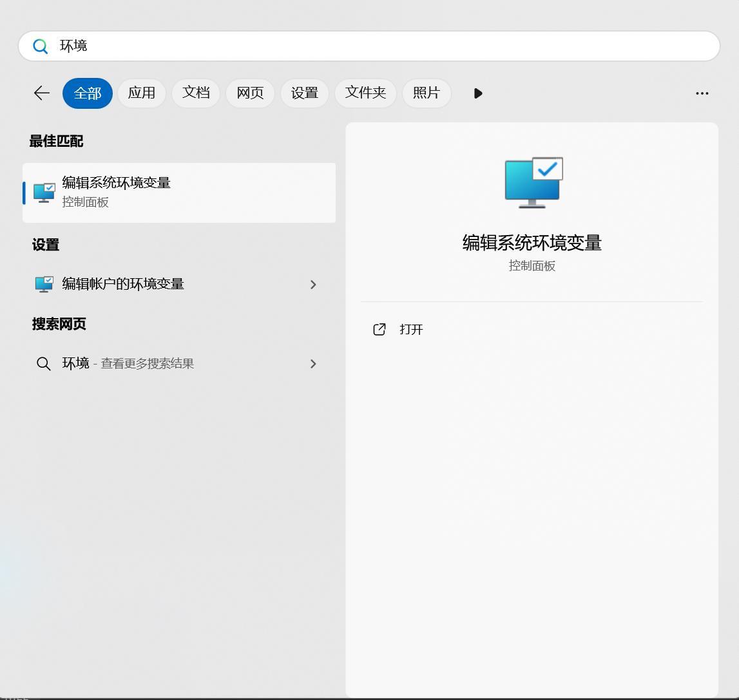Click the search magnifier icon in search box

pyautogui.click(x=40, y=46)
